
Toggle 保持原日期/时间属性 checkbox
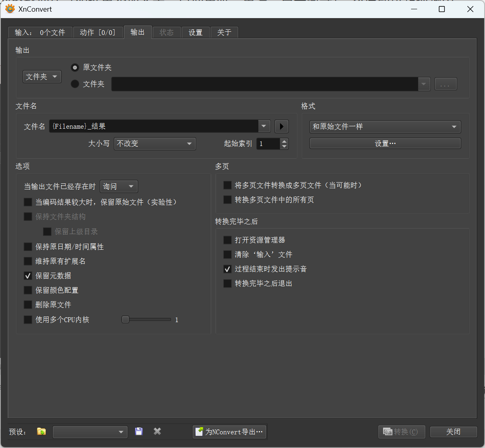click(28, 247)
